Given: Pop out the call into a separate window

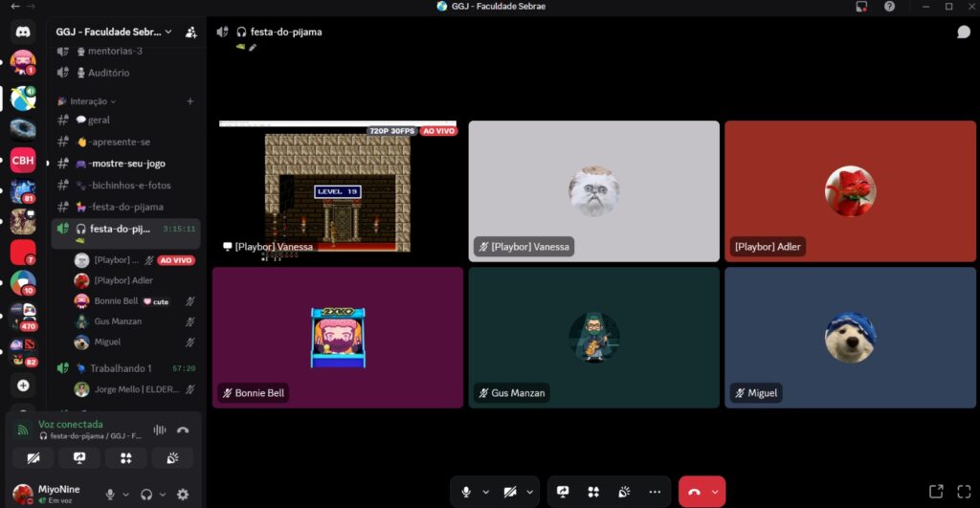Looking at the screenshot, I should point(935,492).
